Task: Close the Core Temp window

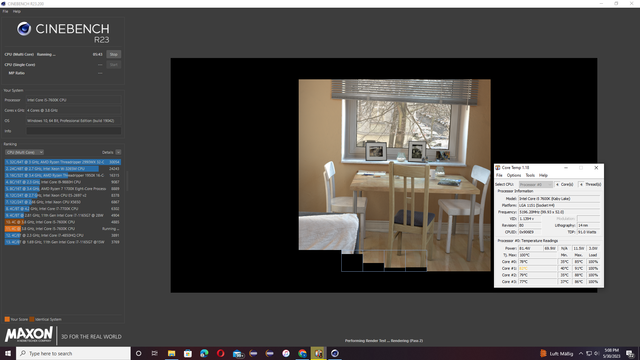Action: (x=596, y=168)
